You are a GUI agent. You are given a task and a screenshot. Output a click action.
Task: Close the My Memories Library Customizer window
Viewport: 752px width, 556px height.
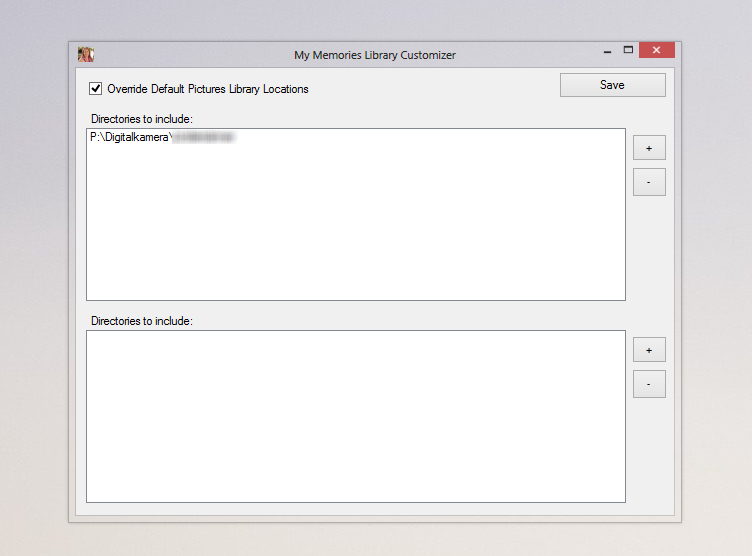[657, 50]
